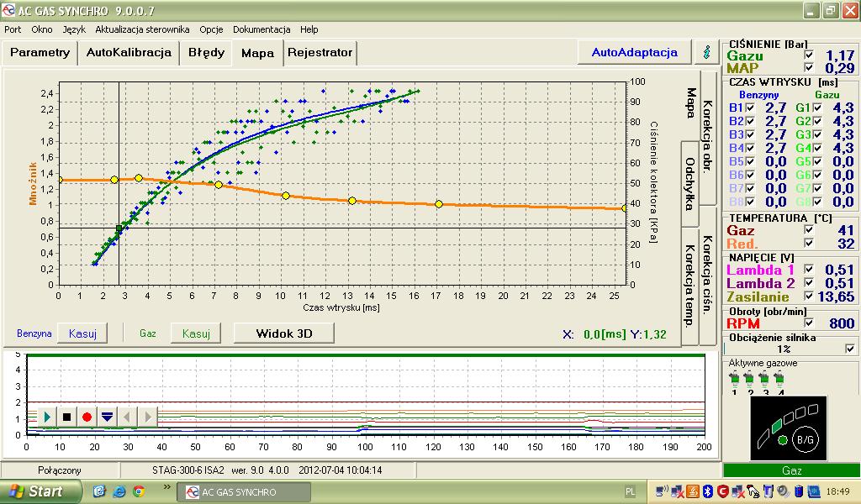Click the first active gas injector icon
This screenshot has width=861, height=504.
click(734, 378)
